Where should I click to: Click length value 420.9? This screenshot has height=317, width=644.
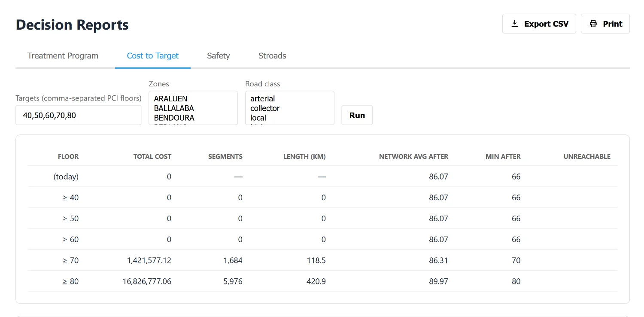tap(317, 281)
